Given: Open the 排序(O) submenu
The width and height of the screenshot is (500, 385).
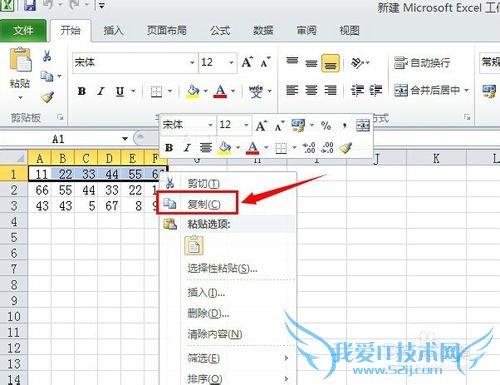Looking at the screenshot, I should 228,378.
